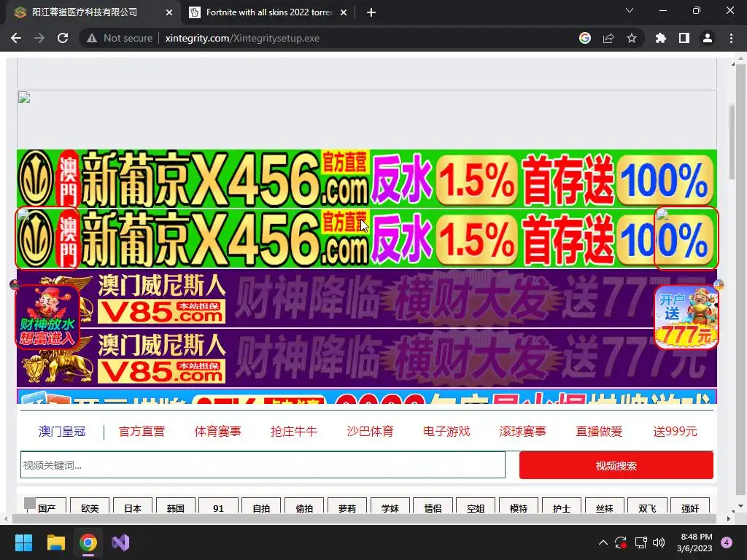Select the 日本 category button
The height and width of the screenshot is (560, 747).
133,506
